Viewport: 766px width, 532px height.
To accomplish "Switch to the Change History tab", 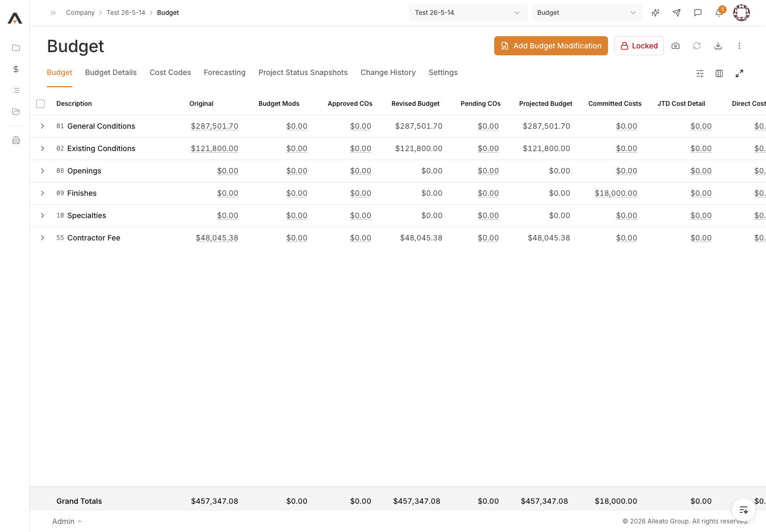I will pyautogui.click(x=388, y=72).
